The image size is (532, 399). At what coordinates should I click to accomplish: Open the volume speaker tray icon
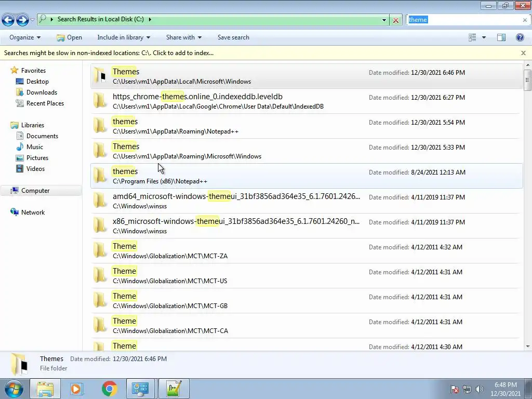coord(480,389)
